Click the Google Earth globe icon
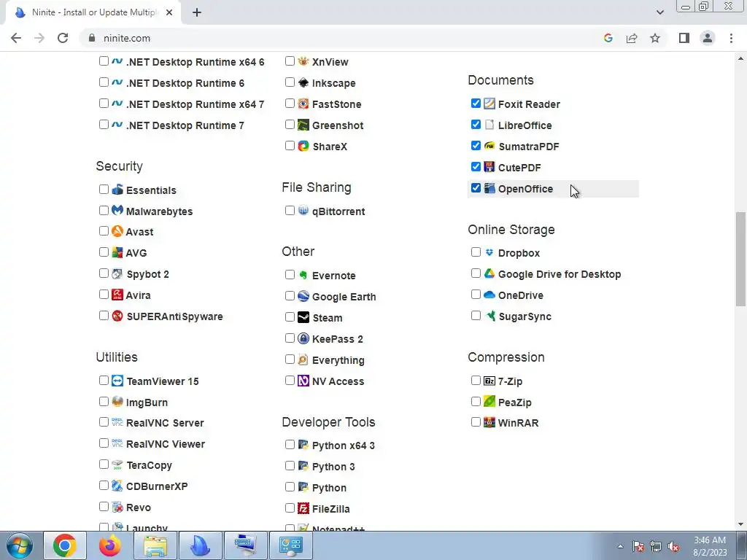The height and width of the screenshot is (560, 747). (x=303, y=296)
